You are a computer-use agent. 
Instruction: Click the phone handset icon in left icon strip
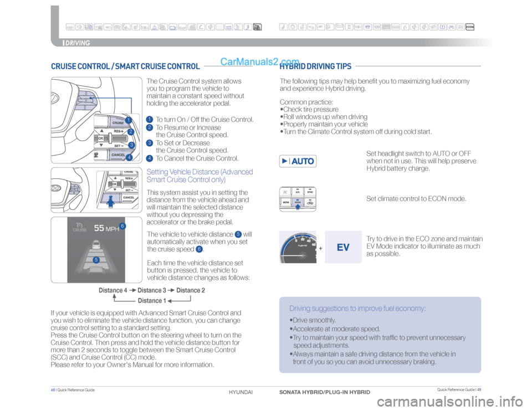point(201,27)
